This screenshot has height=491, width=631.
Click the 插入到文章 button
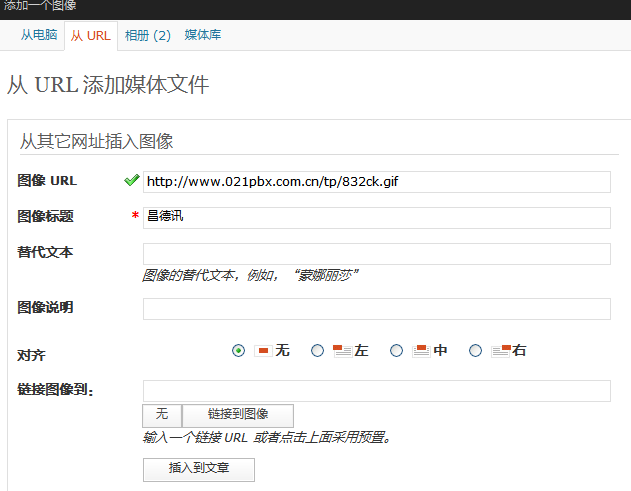click(x=199, y=469)
